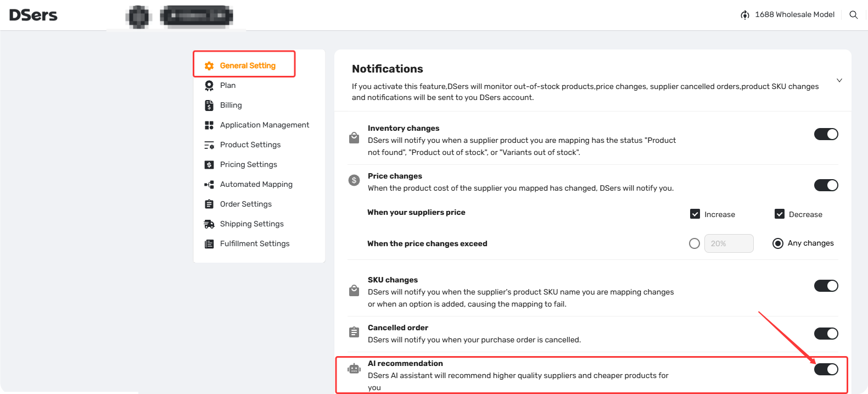Image resolution: width=868 pixels, height=394 pixels.
Task: Click the SKU changes title
Action: (x=393, y=280)
